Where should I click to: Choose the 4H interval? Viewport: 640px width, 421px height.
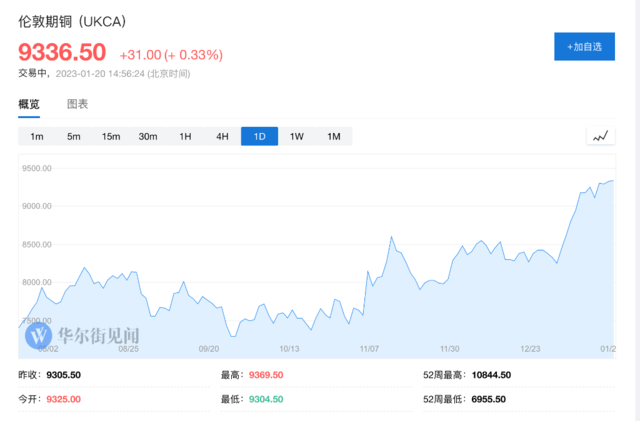click(x=222, y=136)
